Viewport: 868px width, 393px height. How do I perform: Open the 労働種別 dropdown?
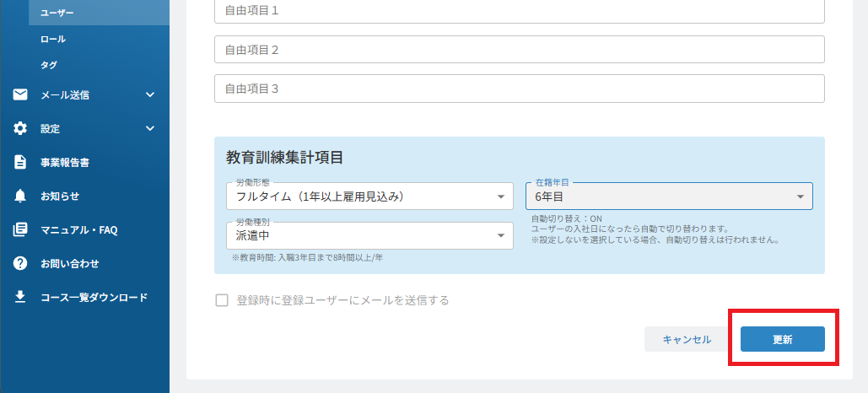pyautogui.click(x=369, y=236)
